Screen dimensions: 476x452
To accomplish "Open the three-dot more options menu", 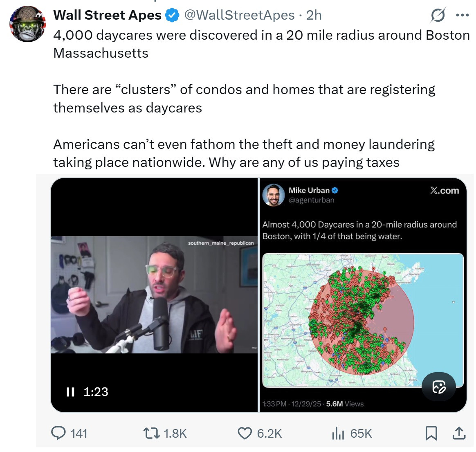I will click(462, 16).
